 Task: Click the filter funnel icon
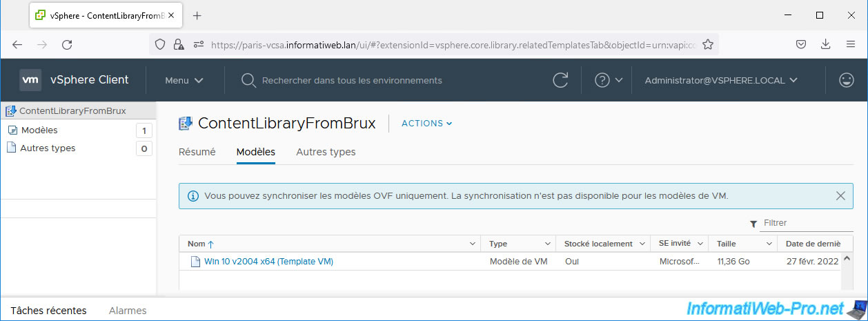(753, 224)
